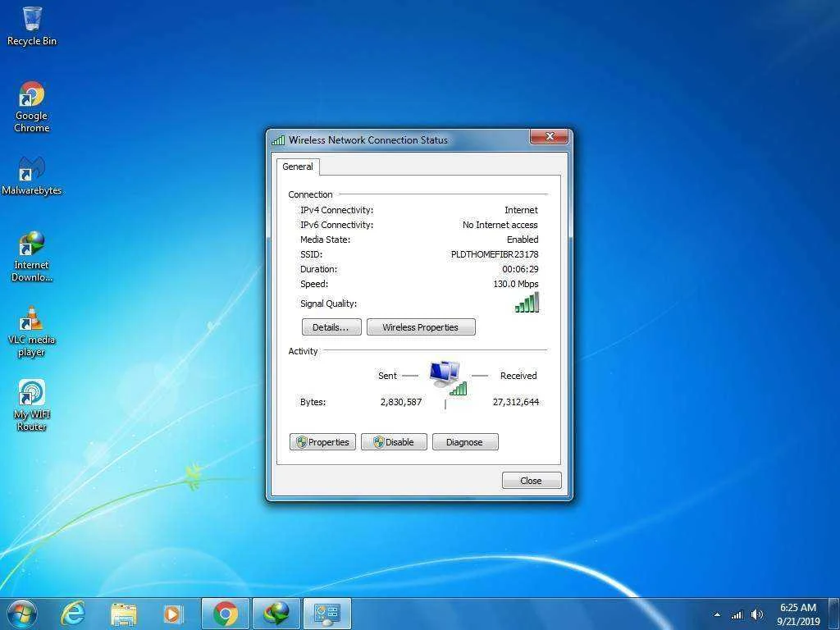
Task: Select the My WIFI Router desktop shortcut
Action: click(32, 405)
